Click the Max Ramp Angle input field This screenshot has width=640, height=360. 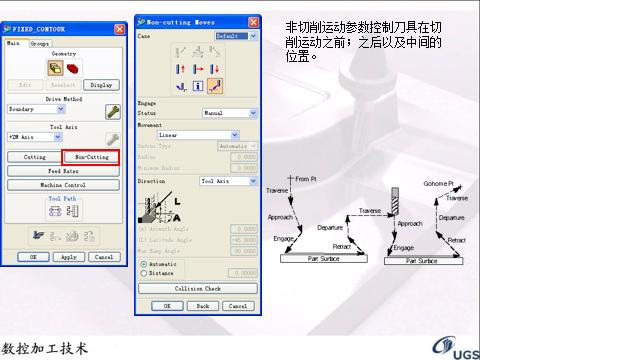click(x=244, y=251)
